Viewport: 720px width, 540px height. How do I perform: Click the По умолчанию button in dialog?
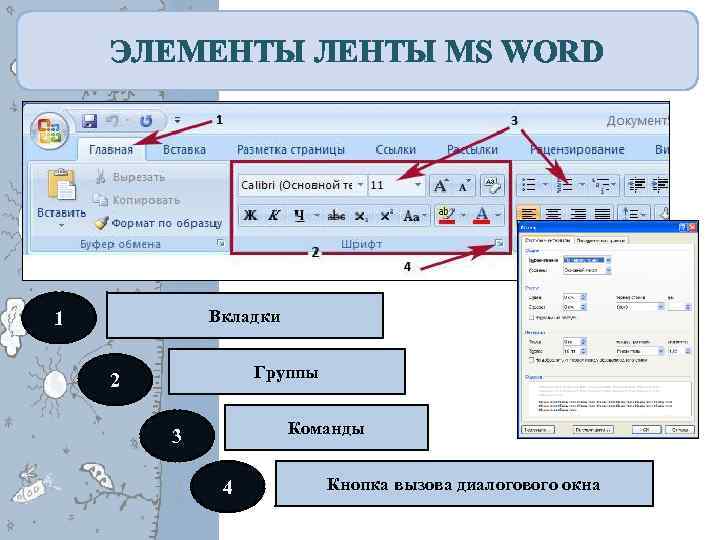pyautogui.click(x=593, y=430)
